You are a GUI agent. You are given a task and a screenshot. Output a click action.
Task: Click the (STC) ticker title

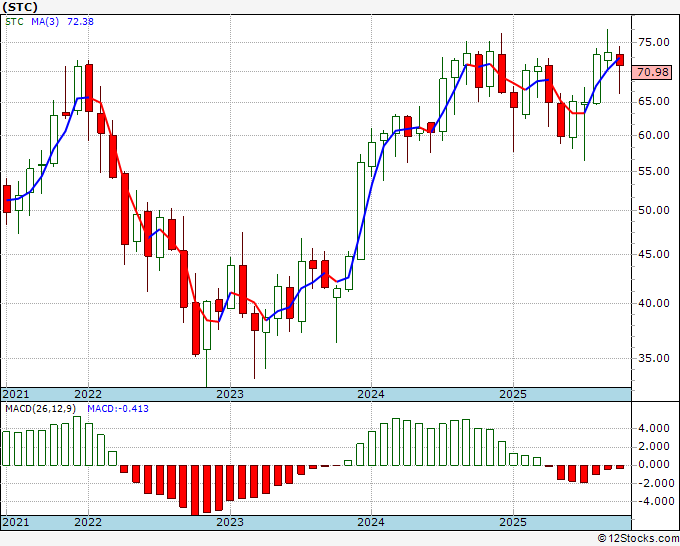(x=20, y=7)
